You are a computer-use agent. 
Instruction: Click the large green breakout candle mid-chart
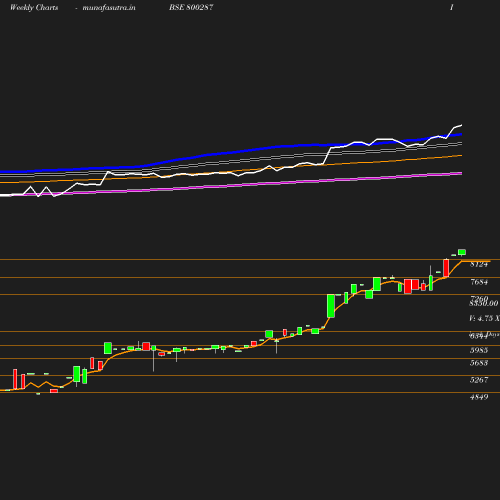click(331, 306)
